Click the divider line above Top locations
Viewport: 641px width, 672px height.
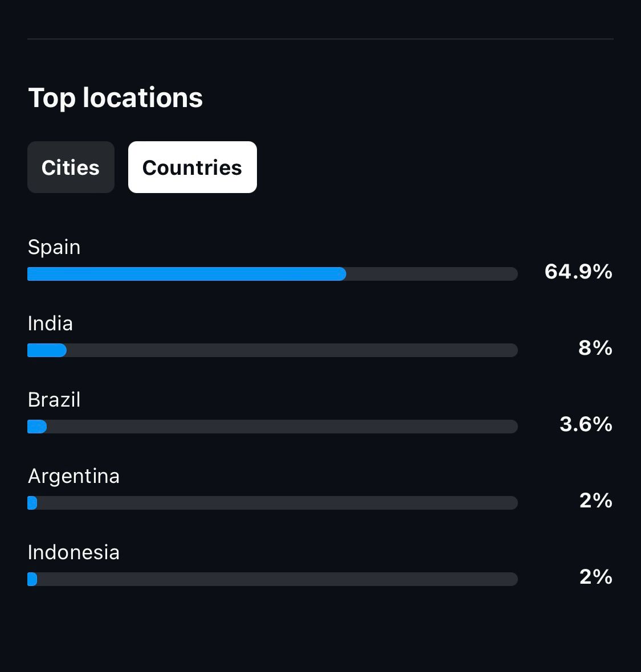click(320, 39)
